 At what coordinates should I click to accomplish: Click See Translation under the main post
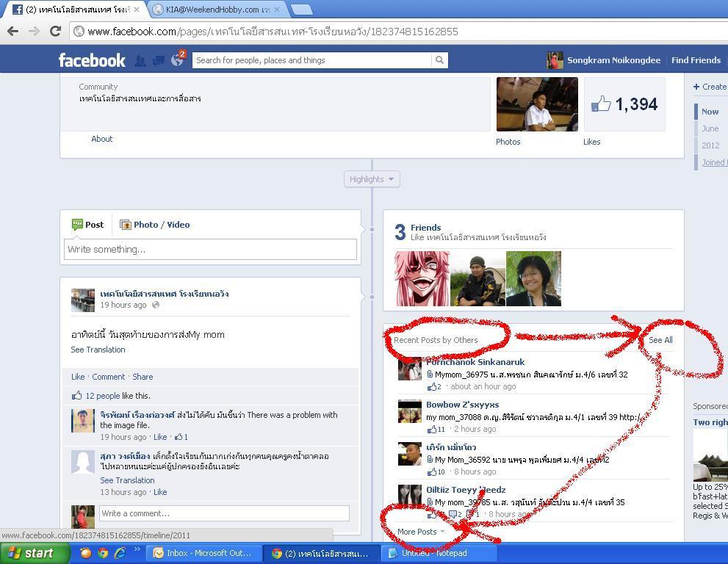[x=98, y=350]
